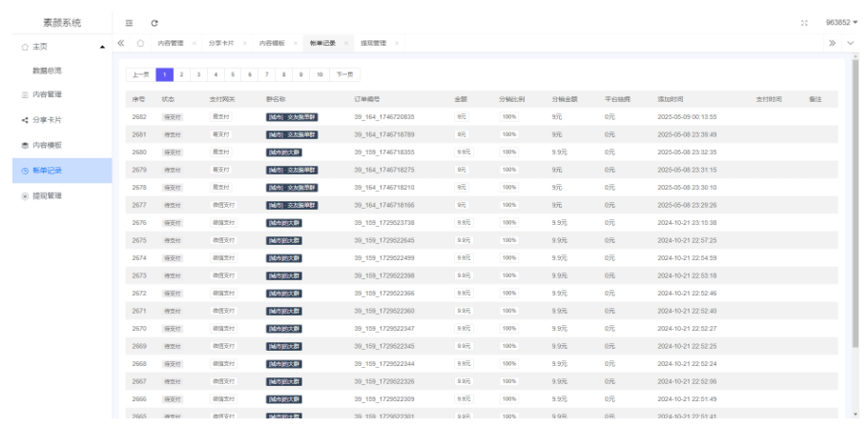Close the 提现管理 tab
The image size is (868, 427).
pos(396,45)
